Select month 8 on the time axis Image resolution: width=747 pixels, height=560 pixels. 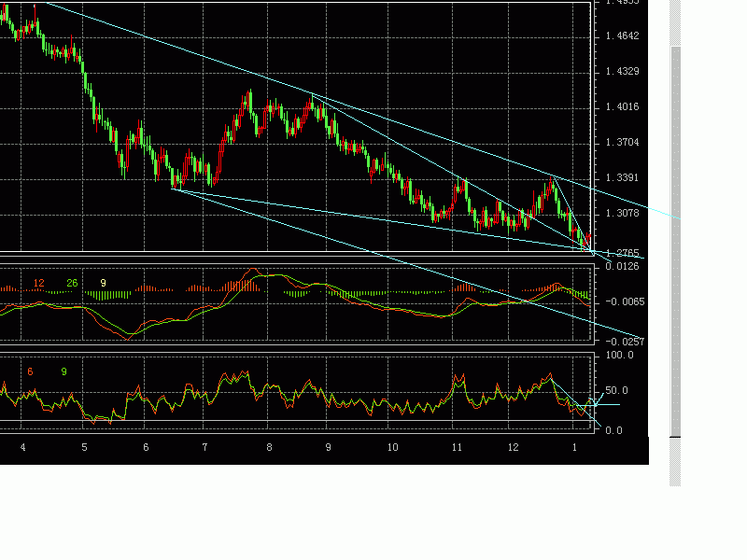tap(269, 448)
